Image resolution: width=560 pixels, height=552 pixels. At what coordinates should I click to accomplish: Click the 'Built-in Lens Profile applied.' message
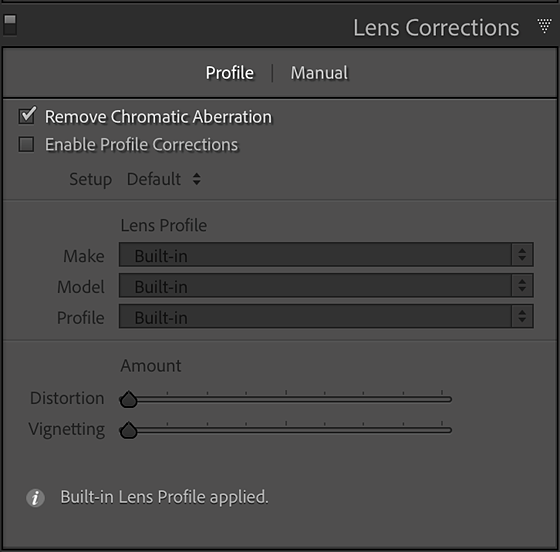(x=164, y=497)
